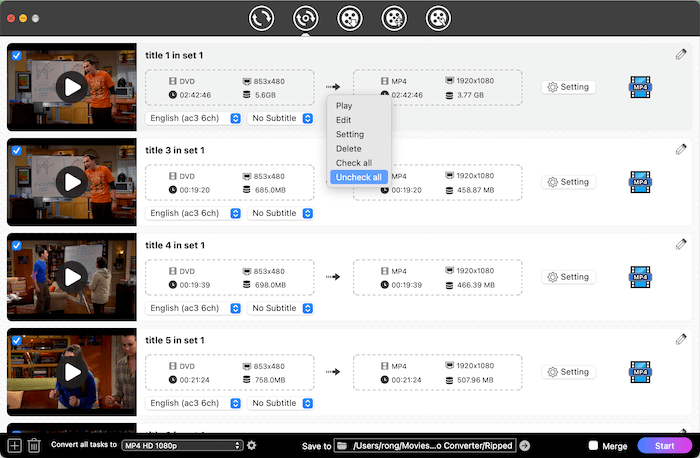The width and height of the screenshot is (700, 458).
Task: Select Delete from the context menu
Action: [348, 149]
